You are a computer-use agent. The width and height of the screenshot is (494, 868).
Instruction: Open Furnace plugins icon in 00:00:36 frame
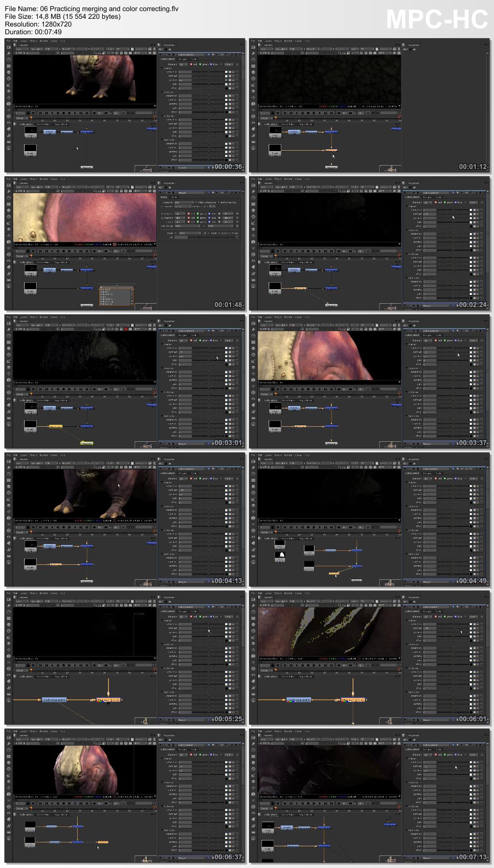pos(9,148)
